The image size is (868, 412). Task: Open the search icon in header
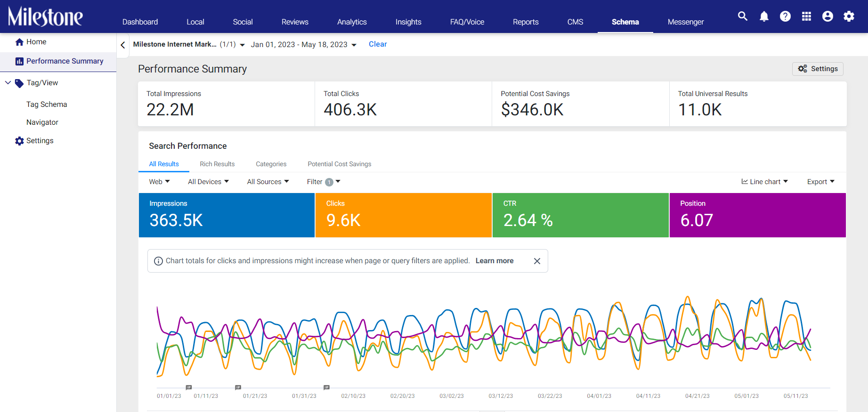tap(743, 16)
